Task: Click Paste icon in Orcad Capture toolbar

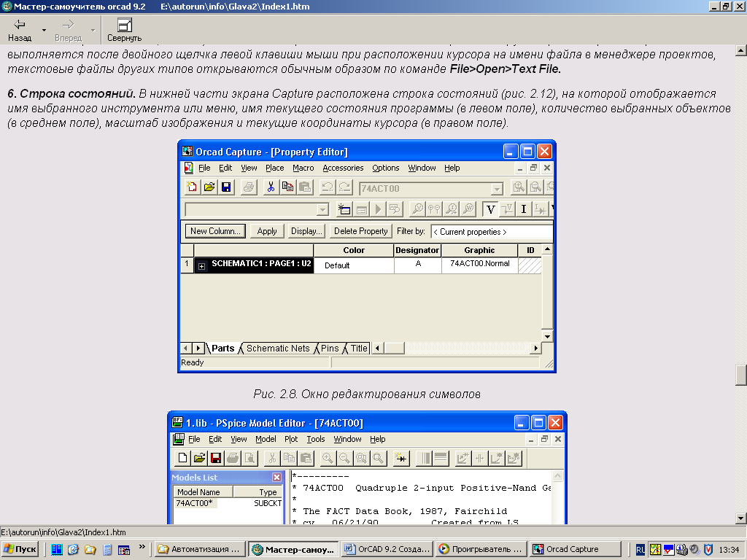Action: click(x=305, y=187)
